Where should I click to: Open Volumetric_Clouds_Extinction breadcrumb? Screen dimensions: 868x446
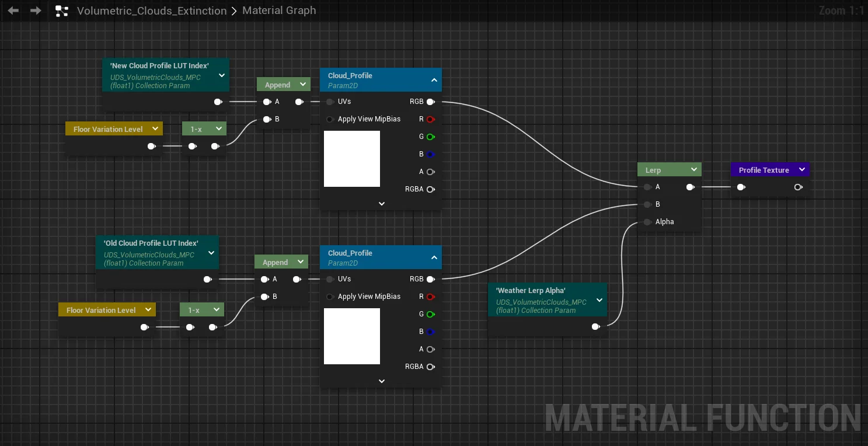point(152,11)
